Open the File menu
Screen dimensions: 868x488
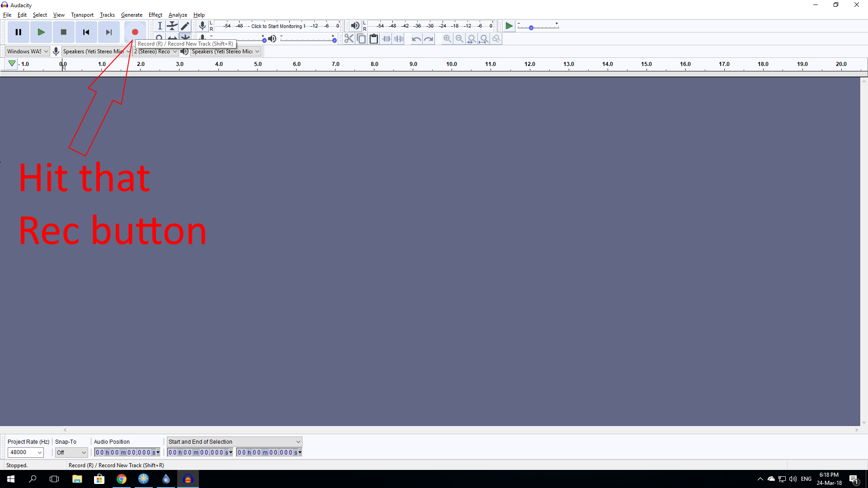tap(7, 15)
